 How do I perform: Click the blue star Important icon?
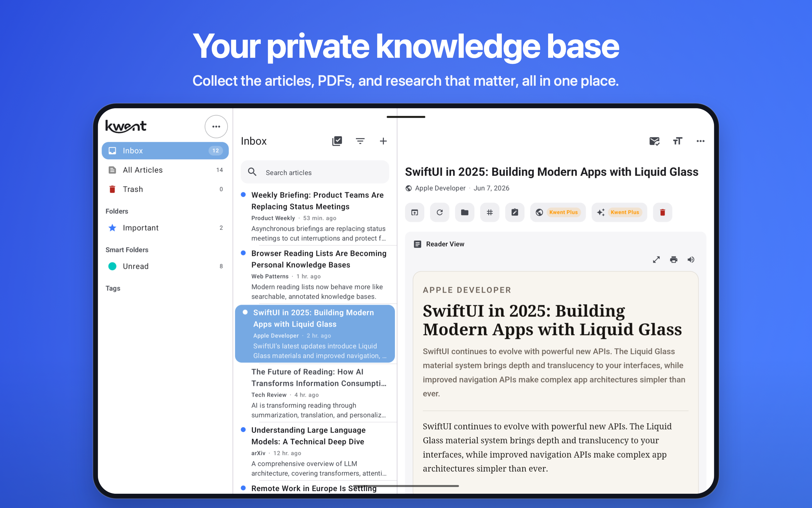112,228
